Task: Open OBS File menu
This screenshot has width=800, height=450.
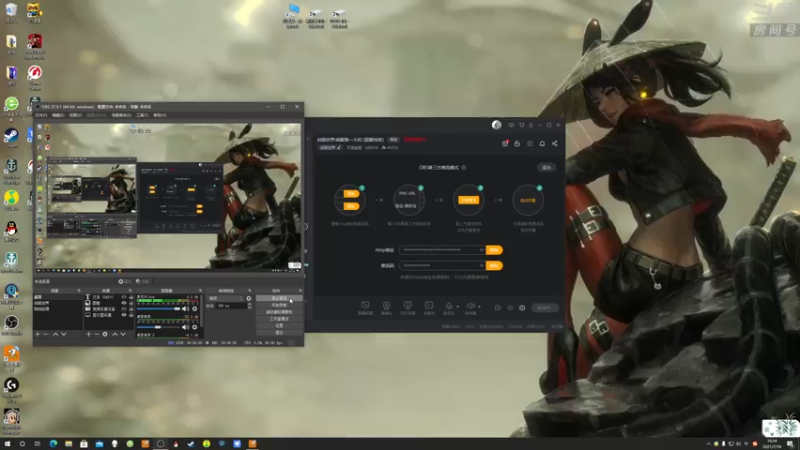Action: pyautogui.click(x=41, y=115)
